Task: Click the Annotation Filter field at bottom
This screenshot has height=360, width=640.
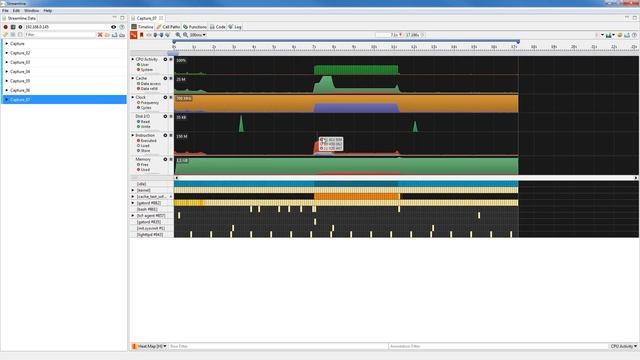Action: click(x=498, y=346)
